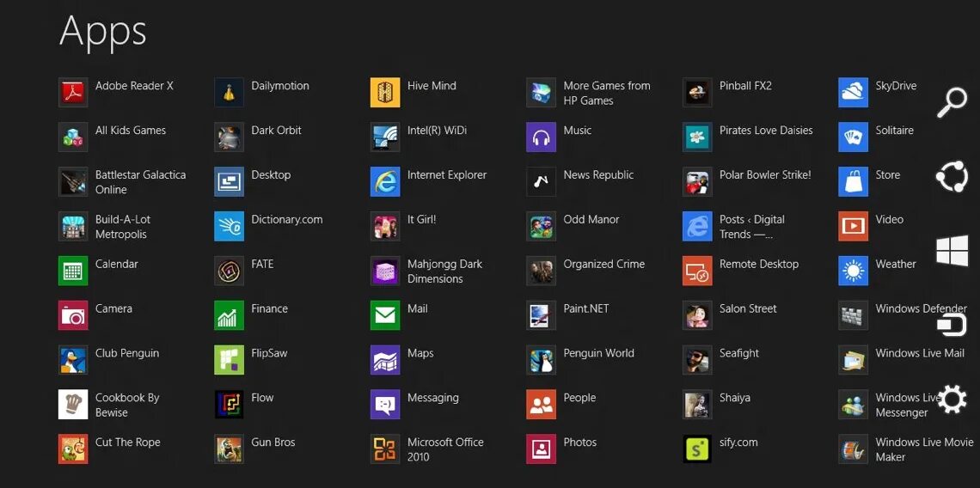Open the Devices charm

point(952,325)
